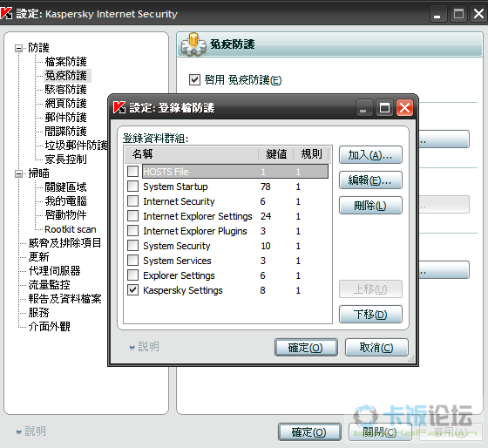Toggle 啓用 免疫防護(E) checkbox
This screenshot has height=448, width=488.
194,79
